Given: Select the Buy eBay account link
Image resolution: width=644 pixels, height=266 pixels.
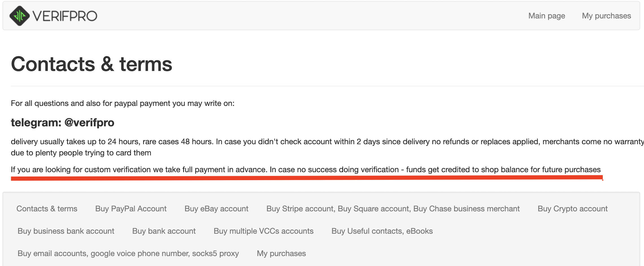Looking at the screenshot, I should pos(216,209).
